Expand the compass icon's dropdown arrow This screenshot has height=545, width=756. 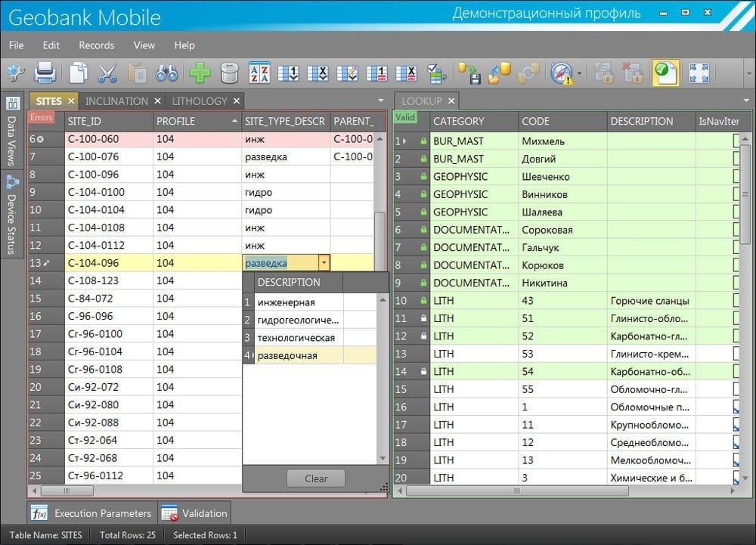click(x=579, y=74)
